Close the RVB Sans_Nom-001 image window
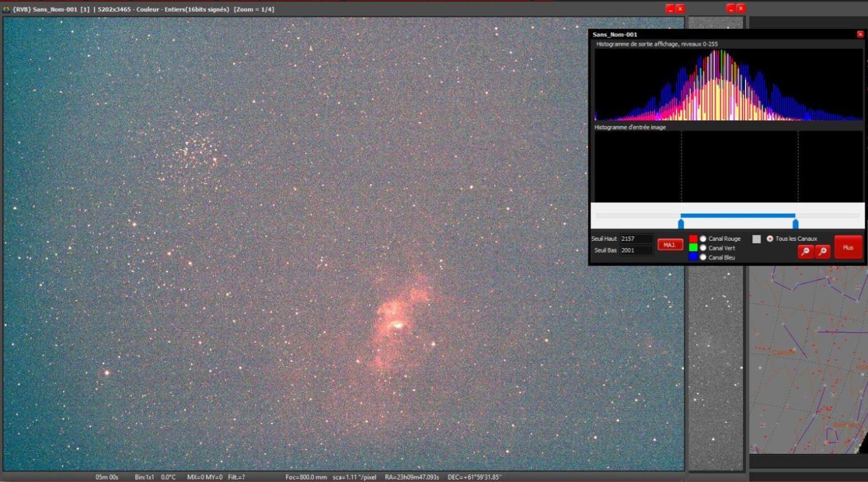 pyautogui.click(x=680, y=9)
